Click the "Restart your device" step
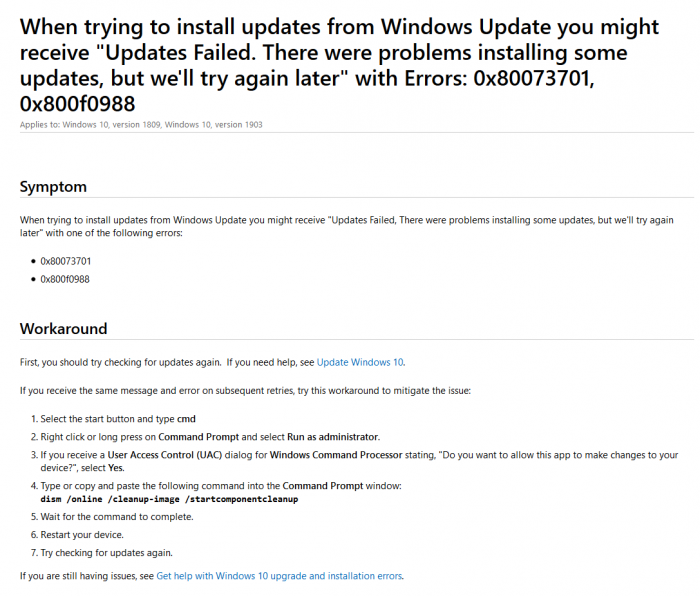 (87, 535)
